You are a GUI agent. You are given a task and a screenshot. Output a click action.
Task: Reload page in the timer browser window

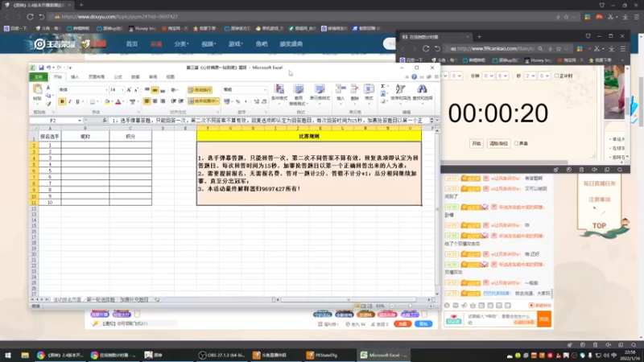tap(426, 48)
